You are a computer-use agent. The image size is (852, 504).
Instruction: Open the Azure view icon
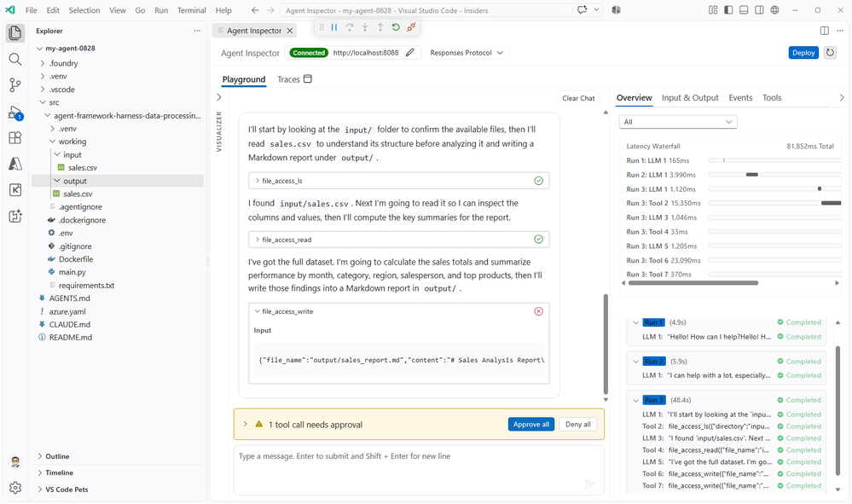click(15, 164)
